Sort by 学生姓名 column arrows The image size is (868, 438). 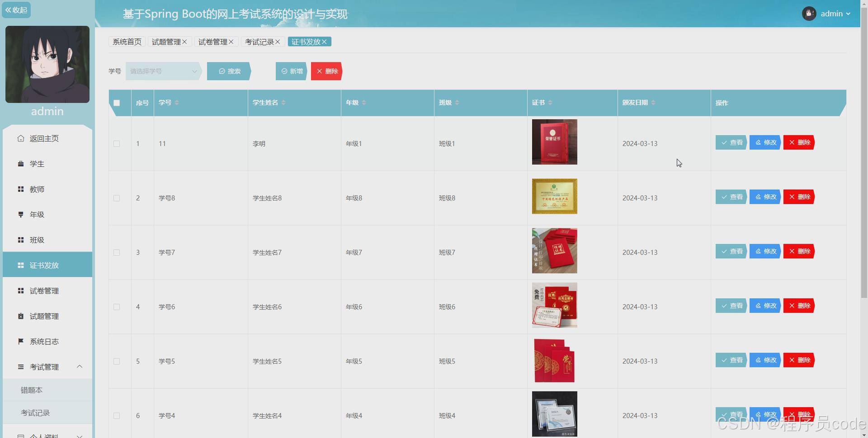point(283,103)
